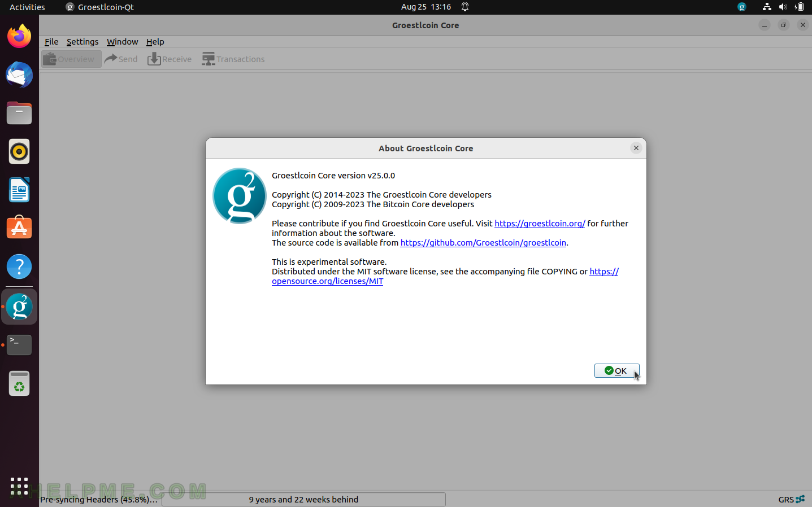Image resolution: width=812 pixels, height=507 pixels.
Task: Click the sync progress bar in status bar
Action: point(303,500)
